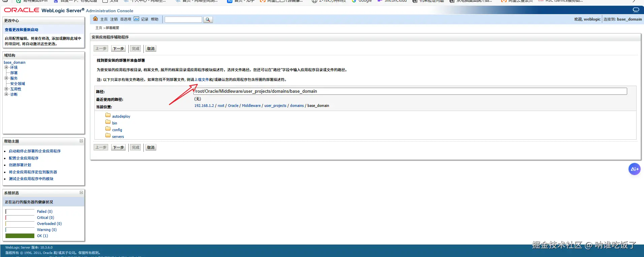Click Warning (0) status link
Image resolution: width=644 pixels, height=257 pixels.
pyautogui.click(x=47, y=230)
